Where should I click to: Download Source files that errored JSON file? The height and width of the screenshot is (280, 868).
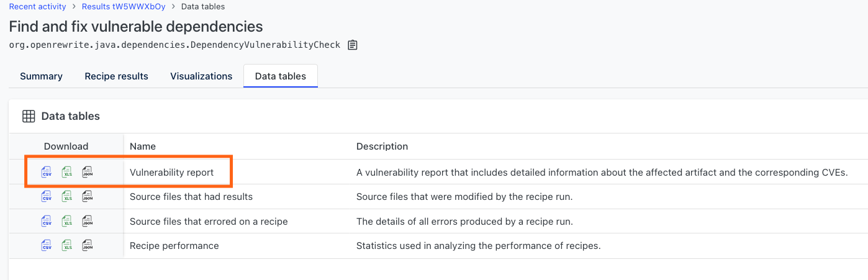[88, 221]
